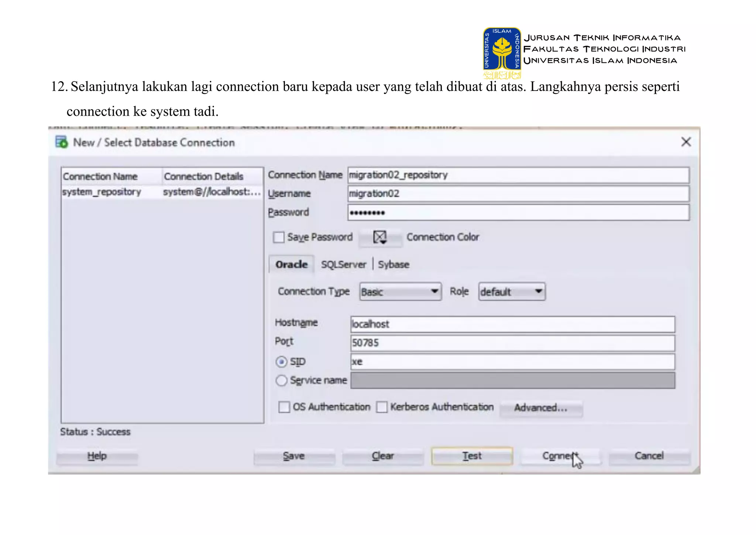Switch to the Sybase tab
The width and height of the screenshot is (756, 535).
[394, 265]
